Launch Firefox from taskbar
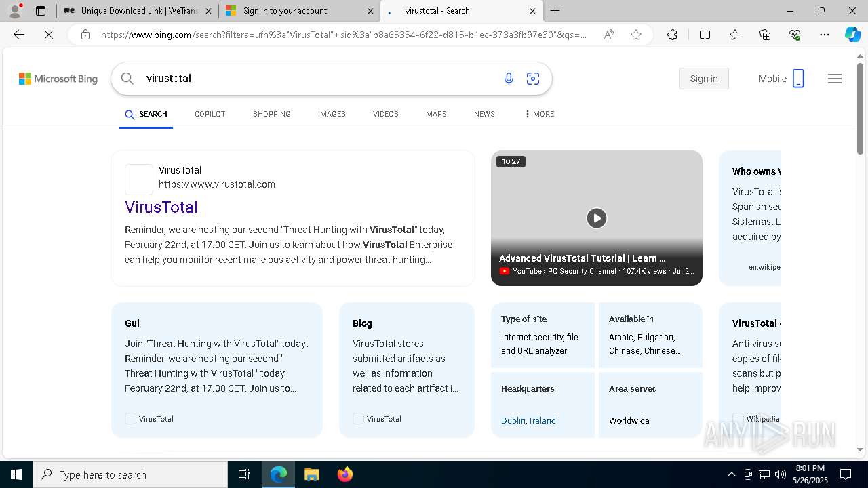Screen dimensions: 868x488 pyautogui.click(x=345, y=474)
